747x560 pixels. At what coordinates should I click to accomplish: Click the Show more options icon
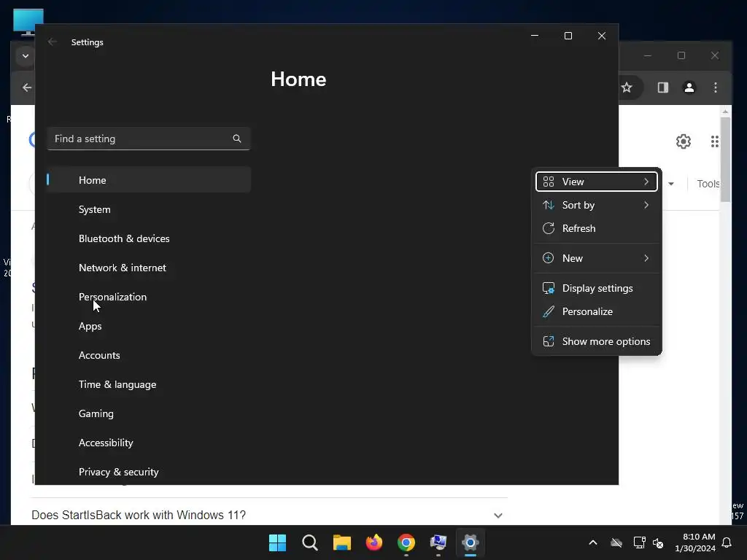[549, 341]
